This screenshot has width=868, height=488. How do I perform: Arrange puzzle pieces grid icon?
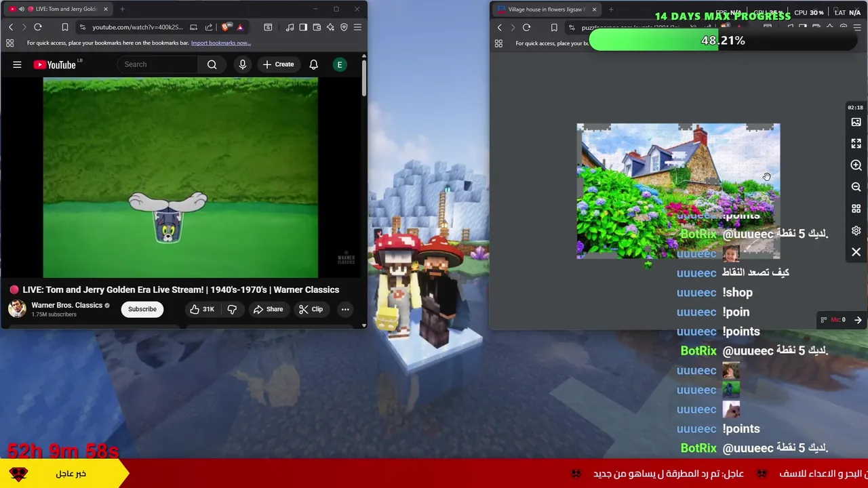click(856, 209)
